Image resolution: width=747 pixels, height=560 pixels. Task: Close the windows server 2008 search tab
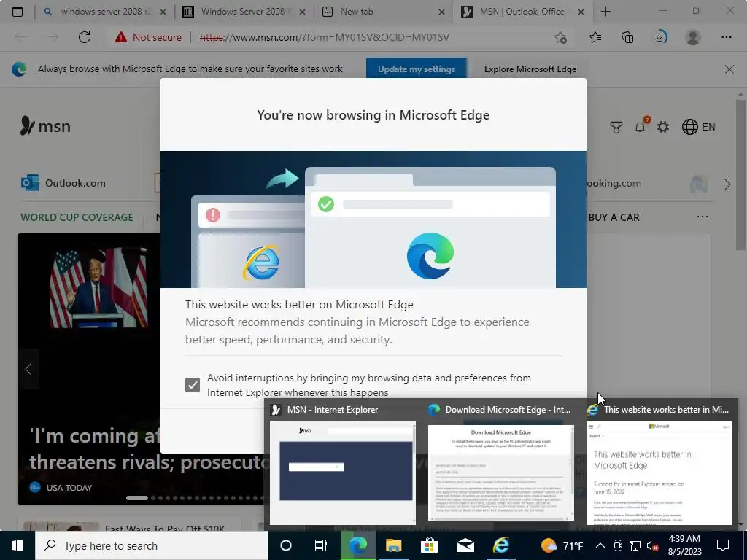163,12
